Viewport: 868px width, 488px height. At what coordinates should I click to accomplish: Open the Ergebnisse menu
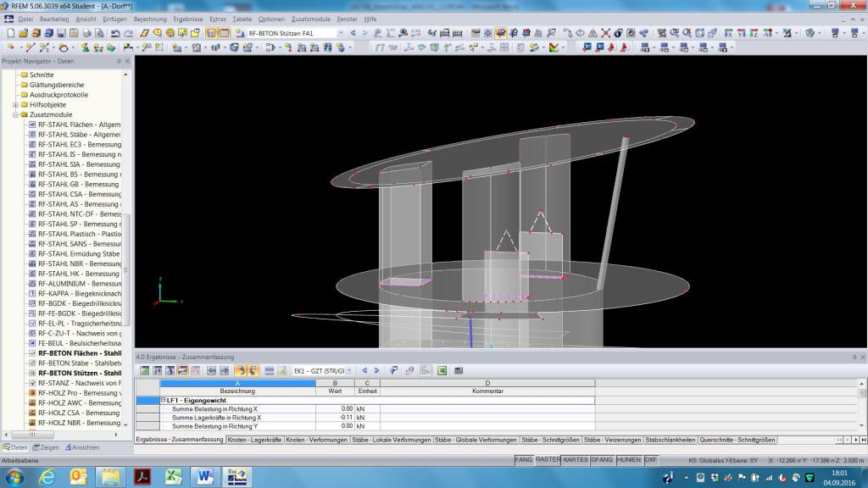188,19
